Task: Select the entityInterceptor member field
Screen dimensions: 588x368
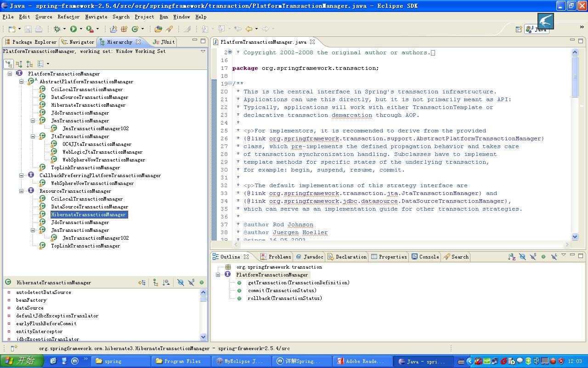Action: click(x=39, y=331)
